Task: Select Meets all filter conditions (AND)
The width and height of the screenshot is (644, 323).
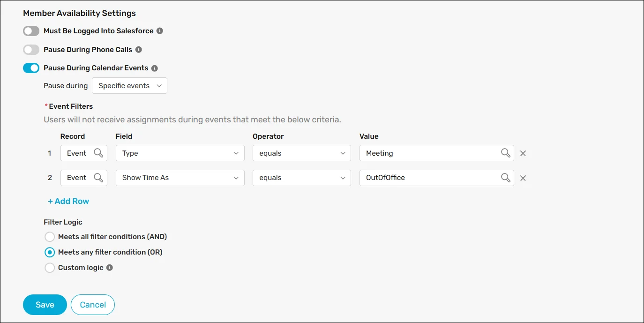Action: click(x=50, y=237)
